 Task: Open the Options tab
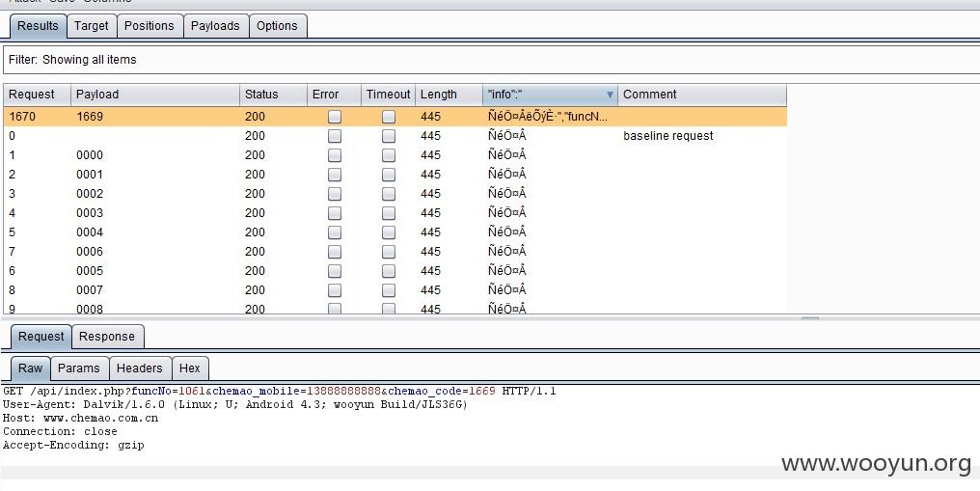[277, 26]
